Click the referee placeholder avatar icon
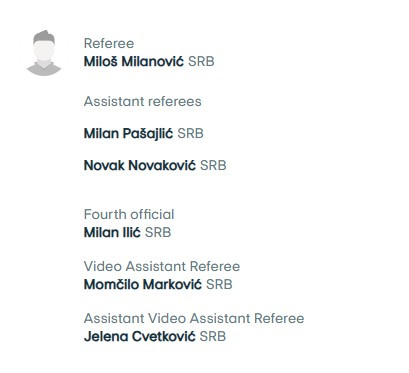Screen dimensions: 409x373 click(44, 53)
